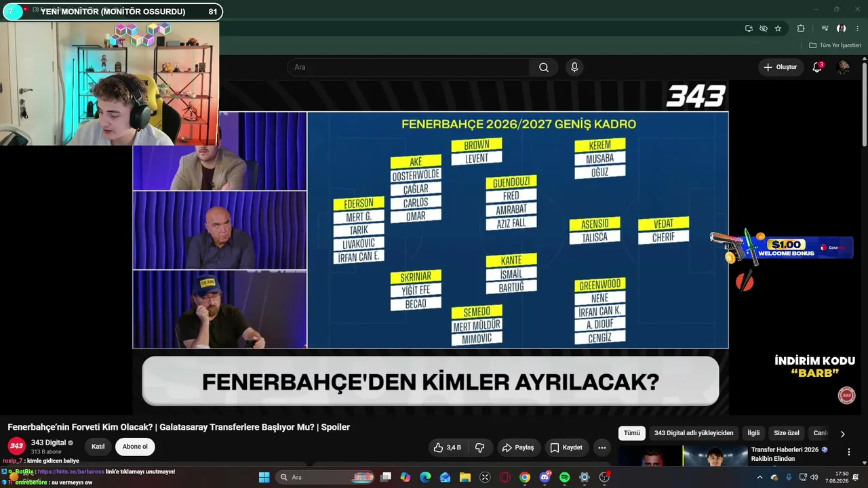Click the YouTube search input field
The height and width of the screenshot is (488, 868).
(x=408, y=67)
